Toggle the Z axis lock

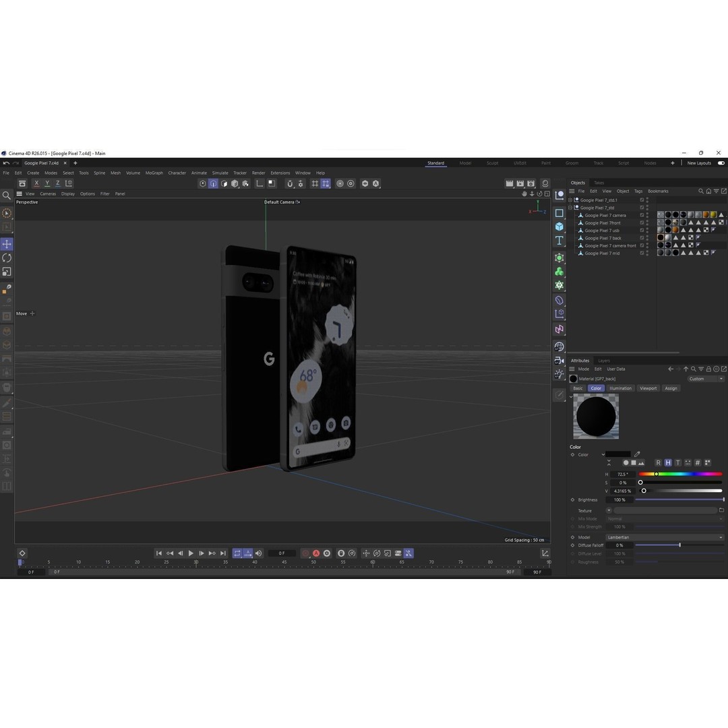coord(58,183)
